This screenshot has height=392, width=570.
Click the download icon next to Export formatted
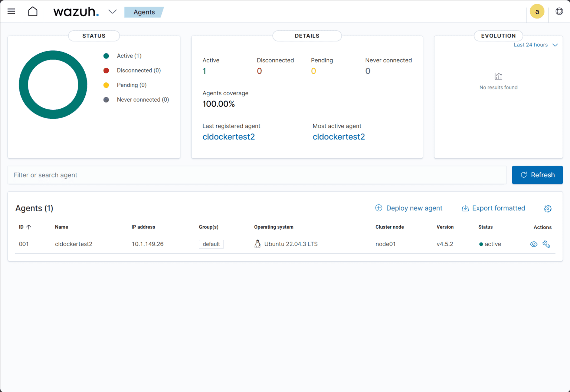click(x=465, y=208)
